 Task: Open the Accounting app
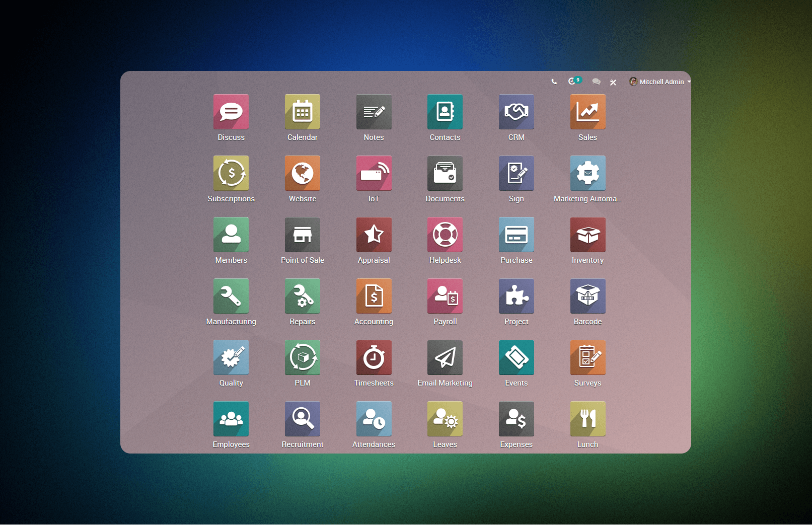click(374, 296)
